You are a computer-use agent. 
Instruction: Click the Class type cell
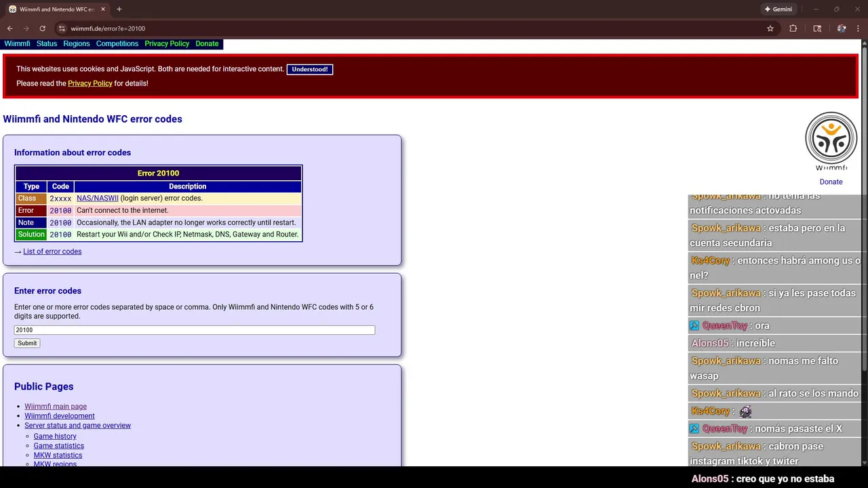point(31,199)
